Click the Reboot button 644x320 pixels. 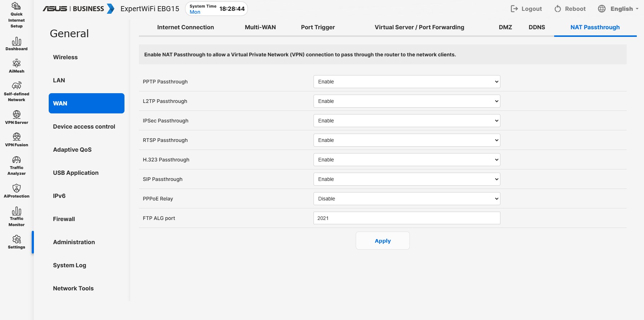[570, 9]
